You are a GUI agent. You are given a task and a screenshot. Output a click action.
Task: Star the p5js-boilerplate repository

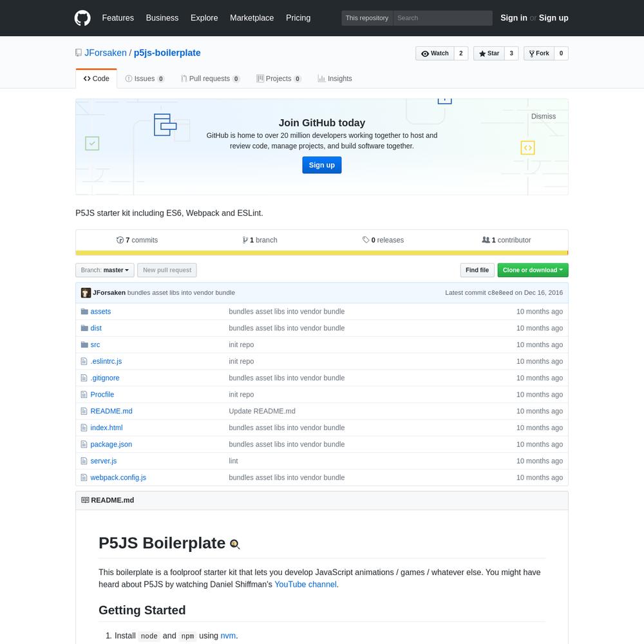(489, 53)
